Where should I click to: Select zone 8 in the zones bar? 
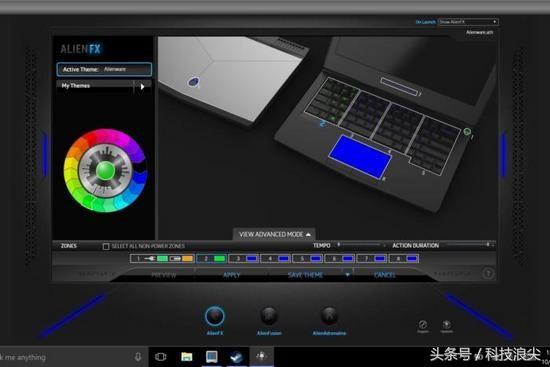(x=404, y=259)
